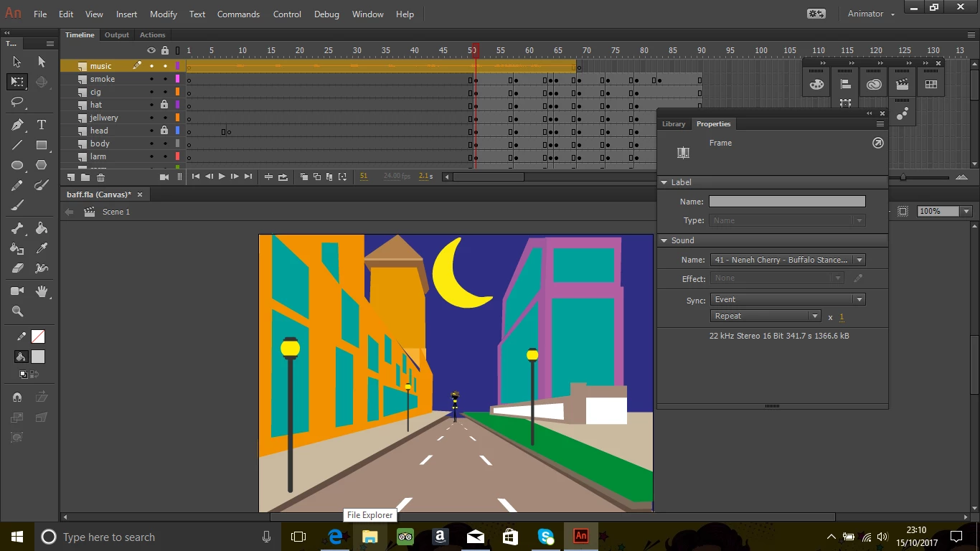Image resolution: width=980 pixels, height=551 pixels.
Task: Unlock the hat layer
Action: [164, 105]
